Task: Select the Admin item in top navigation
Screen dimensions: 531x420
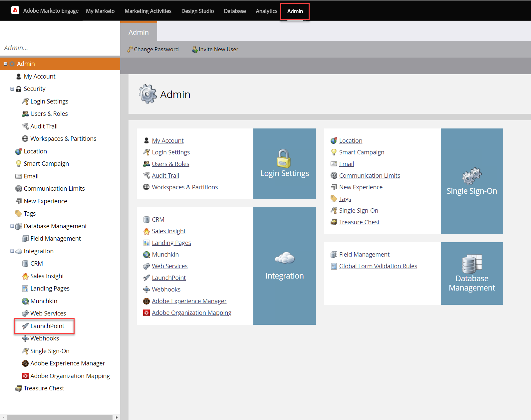Action: pyautogui.click(x=295, y=11)
